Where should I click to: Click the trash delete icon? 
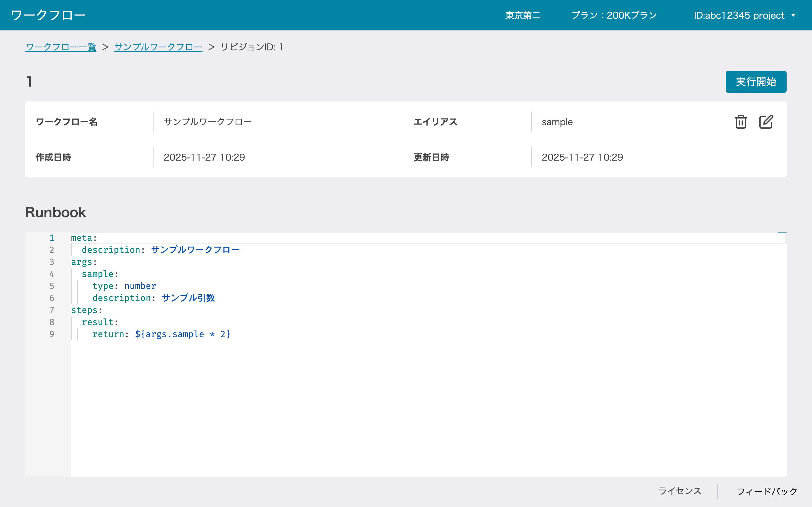click(741, 122)
